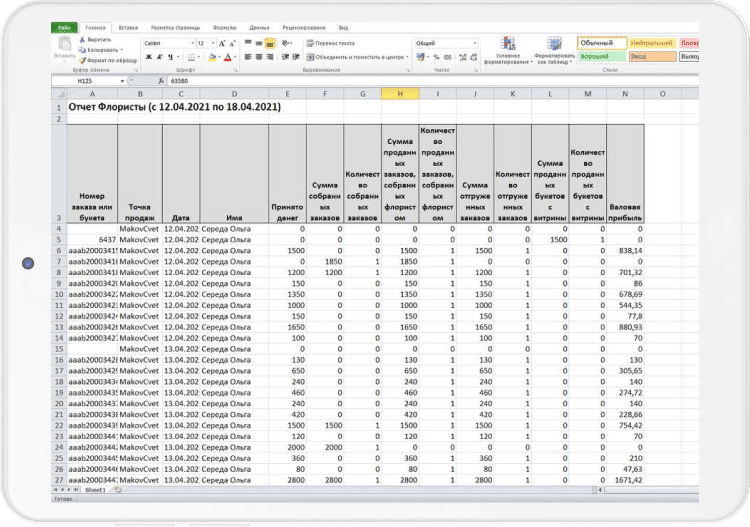Switch to the Вид tab
The image size is (750, 527).
pyautogui.click(x=343, y=28)
